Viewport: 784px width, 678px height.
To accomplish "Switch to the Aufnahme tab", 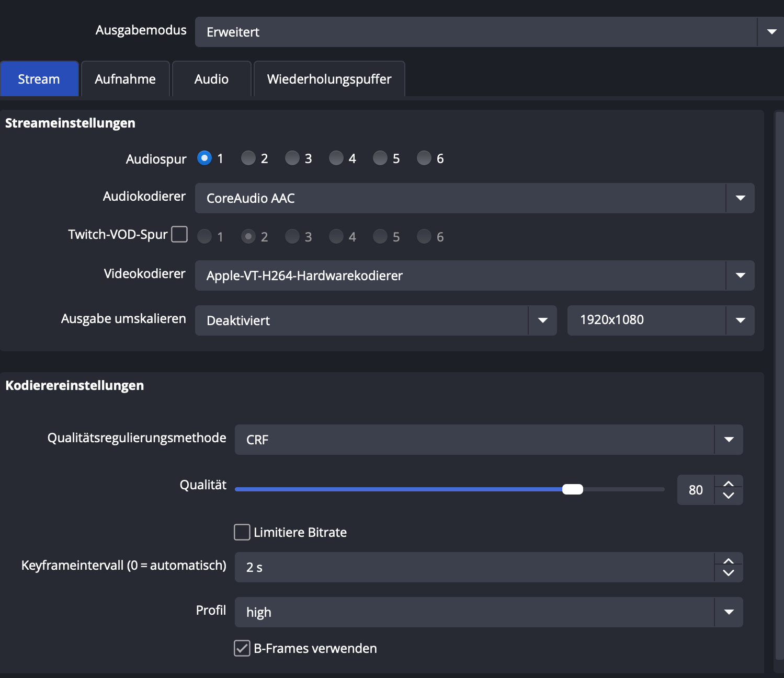I will pyautogui.click(x=126, y=79).
